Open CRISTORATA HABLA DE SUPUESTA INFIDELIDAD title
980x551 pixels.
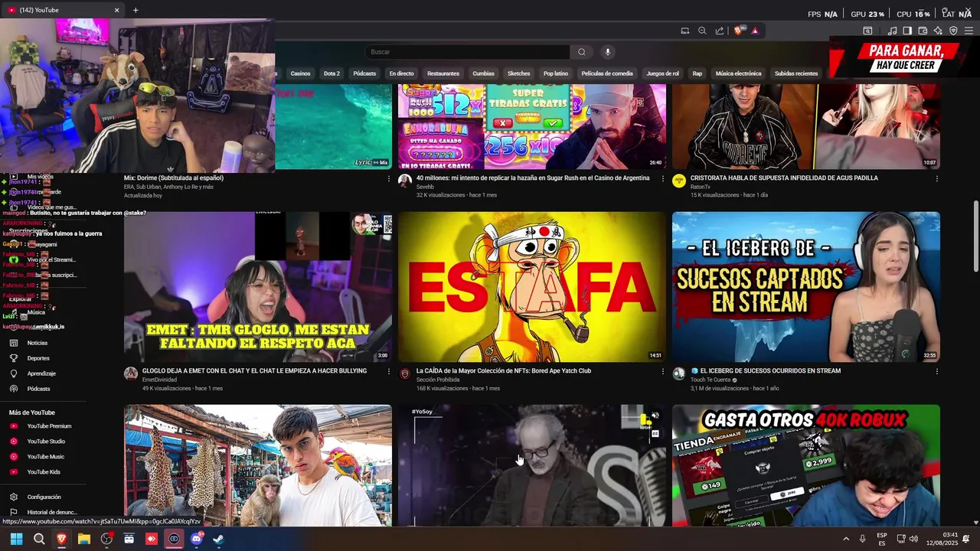(x=784, y=178)
